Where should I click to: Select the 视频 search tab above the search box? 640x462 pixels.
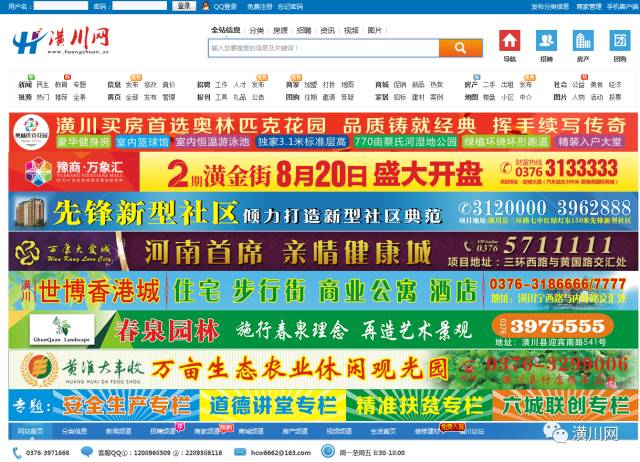click(x=351, y=30)
